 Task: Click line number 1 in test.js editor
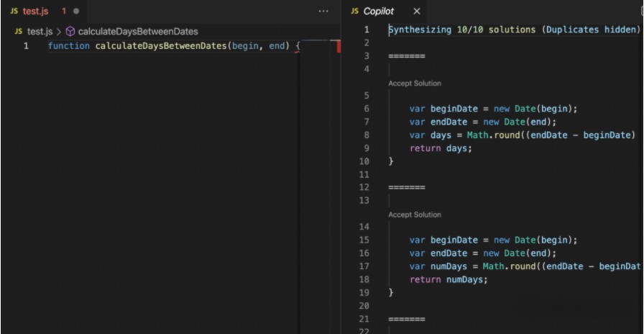tap(27, 46)
